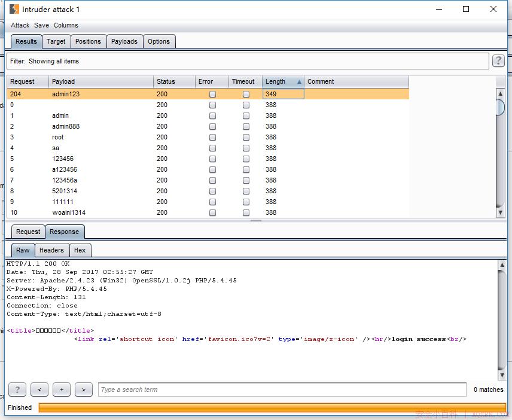Maximize the Intruder attack window
The width and height of the screenshot is (512, 420).
(x=466, y=9)
